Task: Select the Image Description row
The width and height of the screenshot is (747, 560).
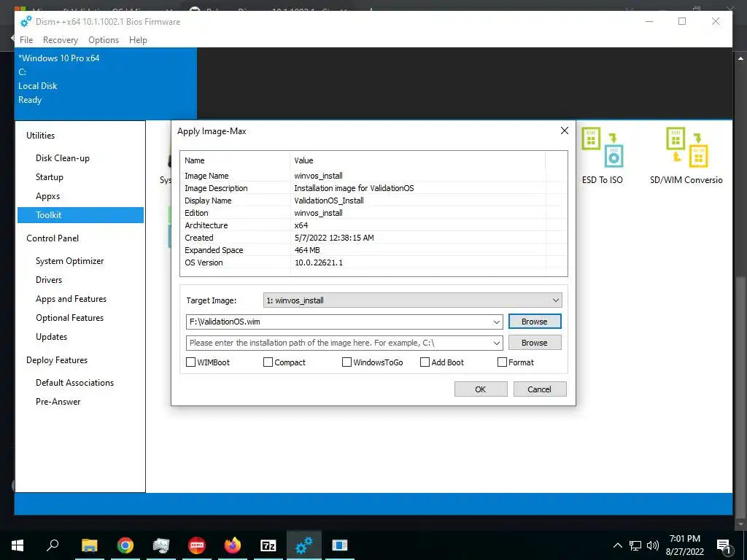Action: pos(373,188)
